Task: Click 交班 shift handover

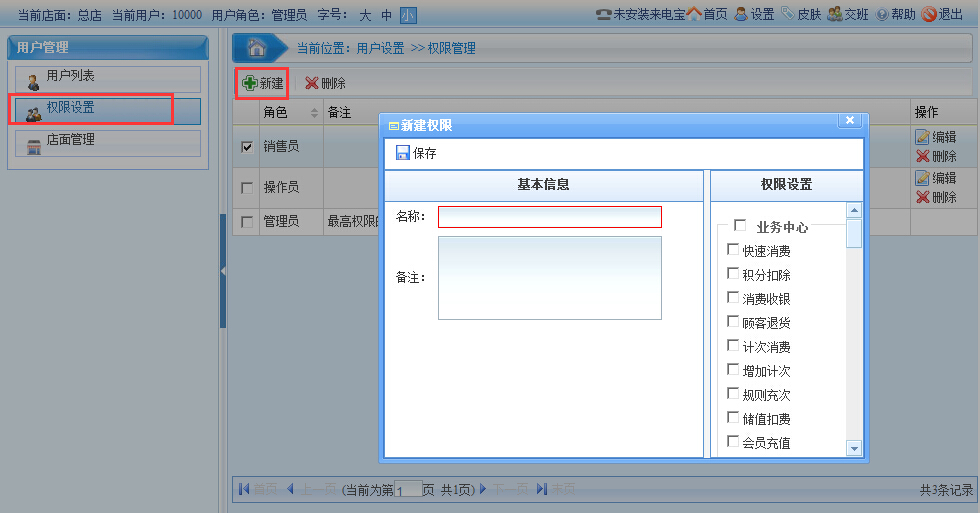Action: [x=848, y=14]
